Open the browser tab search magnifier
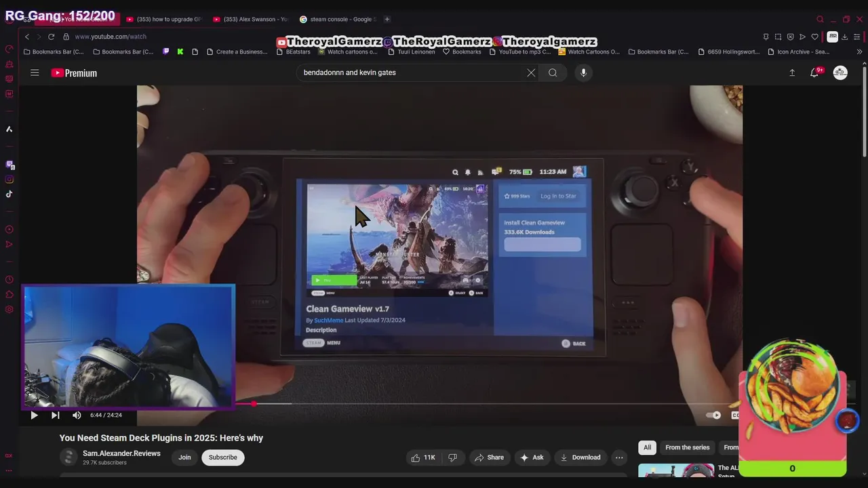 click(820, 19)
